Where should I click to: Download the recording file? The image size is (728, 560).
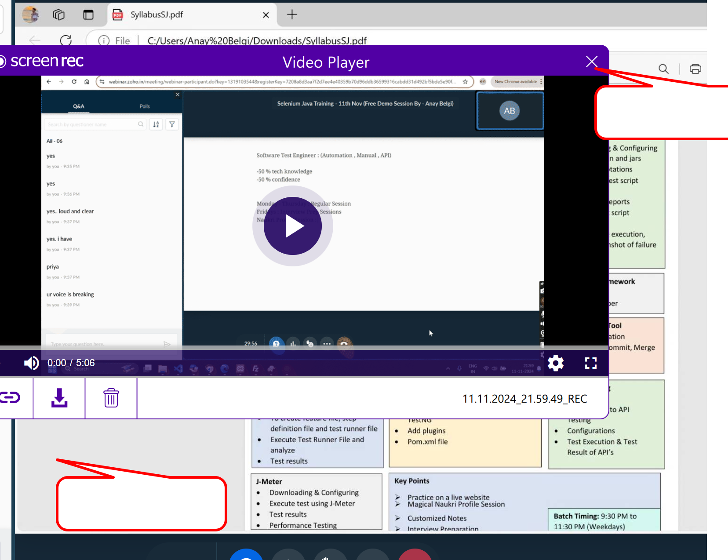(x=59, y=398)
